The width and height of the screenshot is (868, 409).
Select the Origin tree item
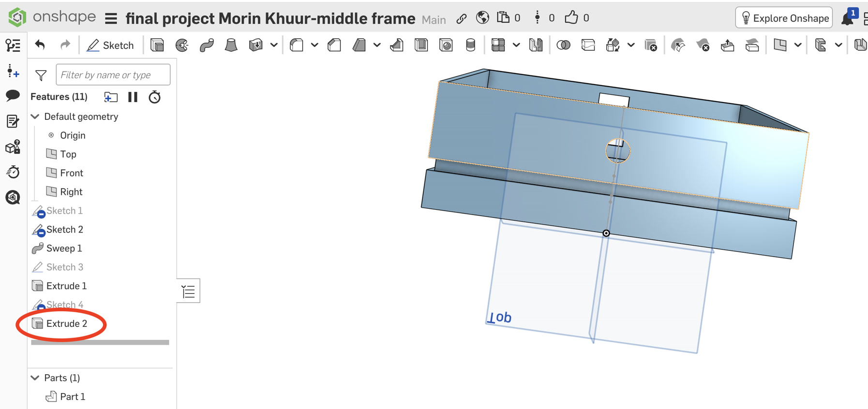73,135
